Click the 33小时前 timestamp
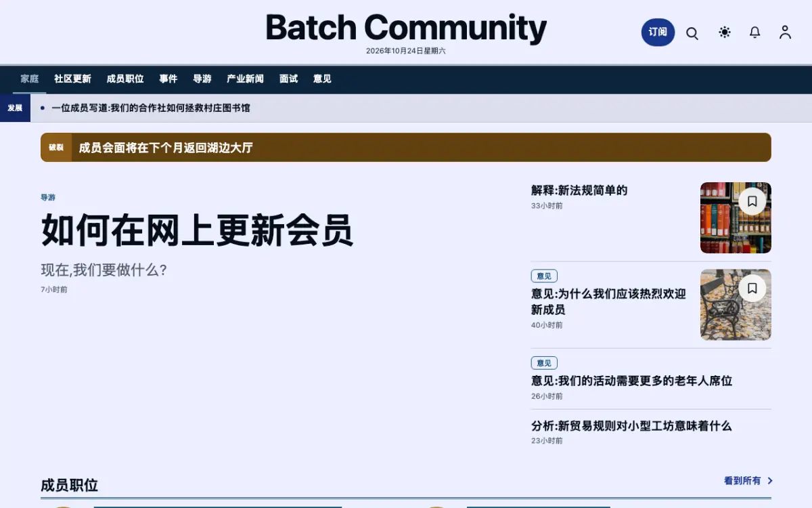 547,206
